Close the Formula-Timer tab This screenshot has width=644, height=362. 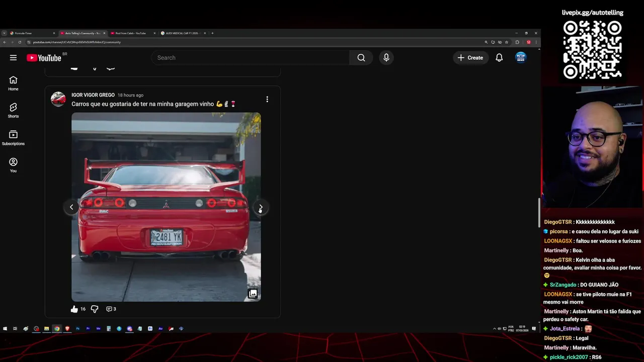coord(54,33)
